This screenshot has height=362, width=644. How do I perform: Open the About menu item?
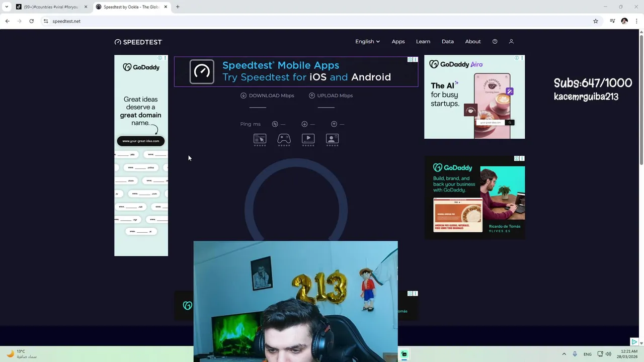click(x=473, y=42)
